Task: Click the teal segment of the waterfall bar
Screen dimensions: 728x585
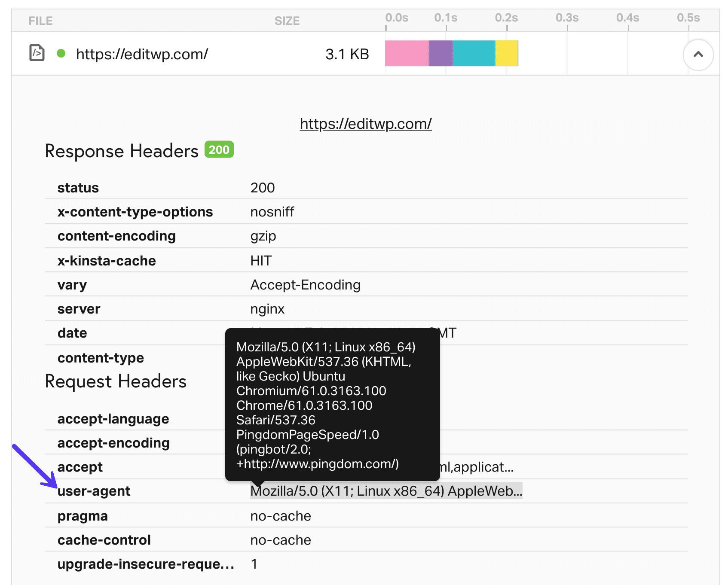Action: tap(473, 53)
